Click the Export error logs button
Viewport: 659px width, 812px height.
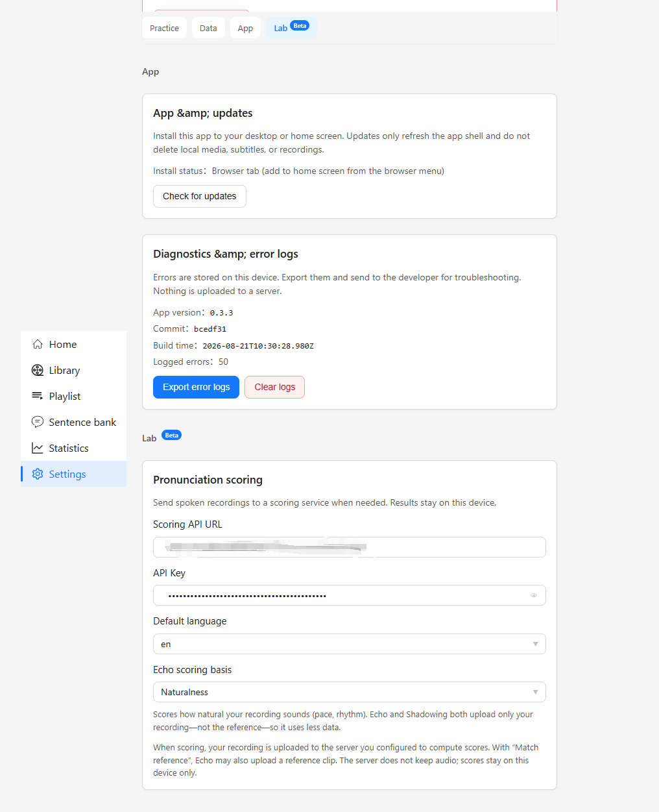(x=196, y=387)
